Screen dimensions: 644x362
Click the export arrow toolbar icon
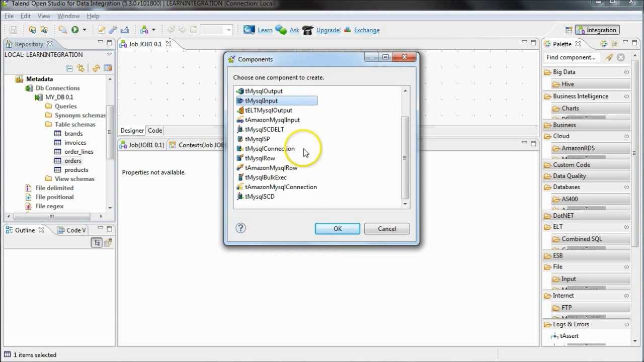[124, 30]
